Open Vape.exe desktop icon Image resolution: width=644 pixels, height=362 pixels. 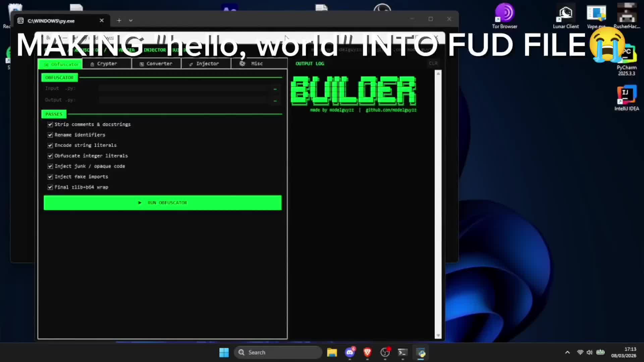(x=596, y=16)
